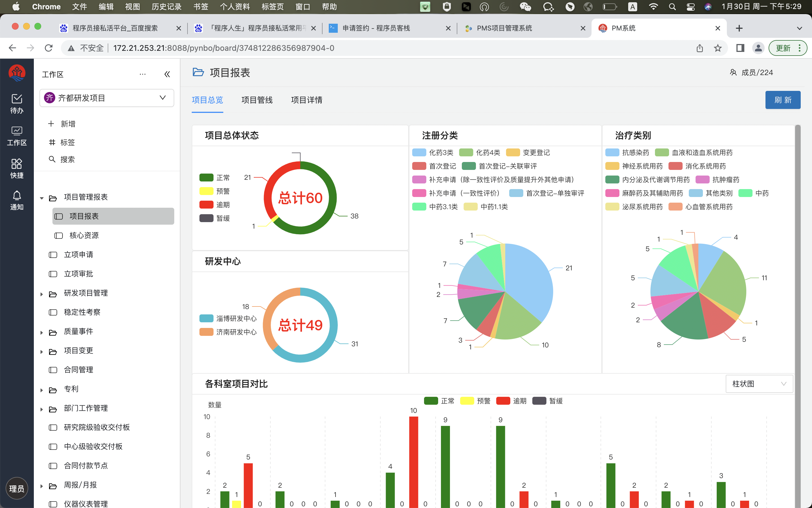Viewport: 812px width, 508px height.
Task: Click the 更新 Chrome update button
Action: click(x=788, y=48)
